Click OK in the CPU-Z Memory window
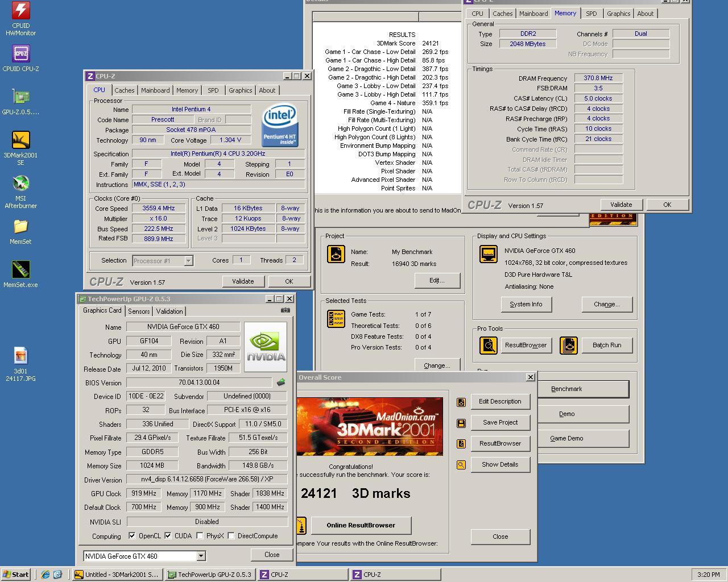Viewport: 728px width, 582px height. pos(667,205)
